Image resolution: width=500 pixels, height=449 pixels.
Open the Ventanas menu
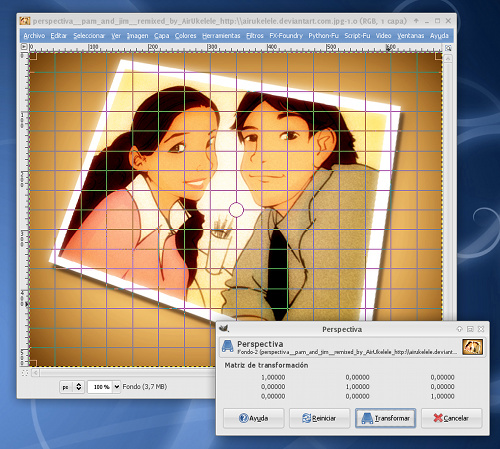click(x=410, y=36)
